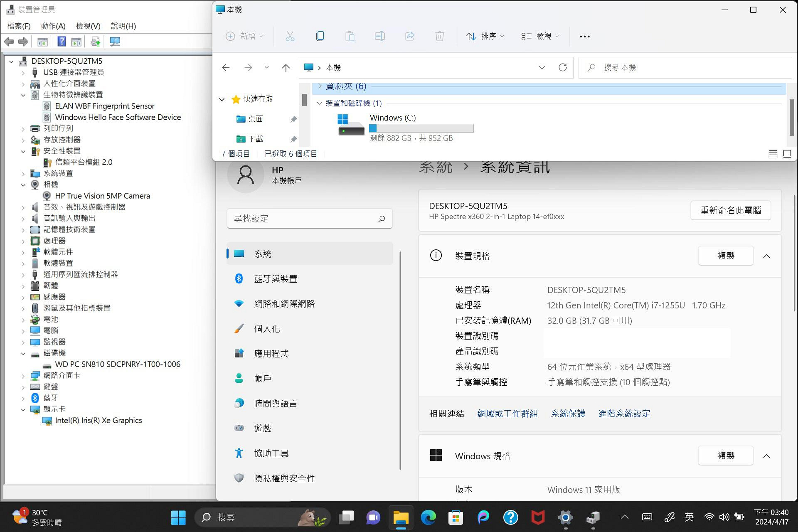This screenshot has width=798, height=532.
Task: Select 隱私權與安全性 in Settings sidebar
Action: (310, 478)
